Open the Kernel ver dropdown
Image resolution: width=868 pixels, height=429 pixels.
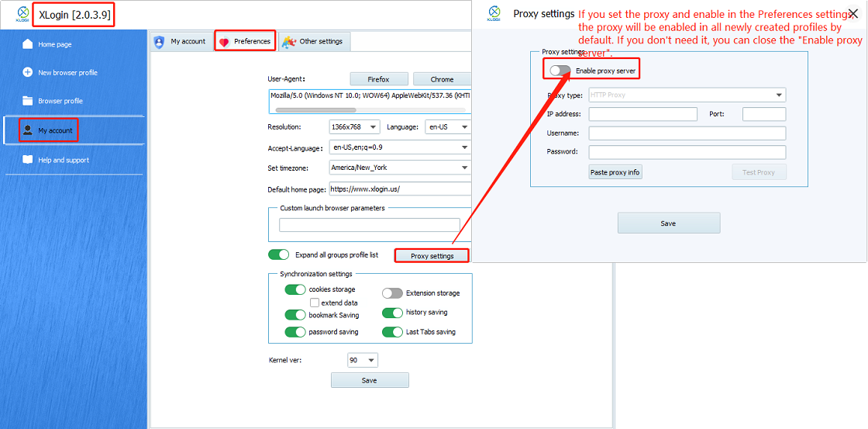click(363, 360)
